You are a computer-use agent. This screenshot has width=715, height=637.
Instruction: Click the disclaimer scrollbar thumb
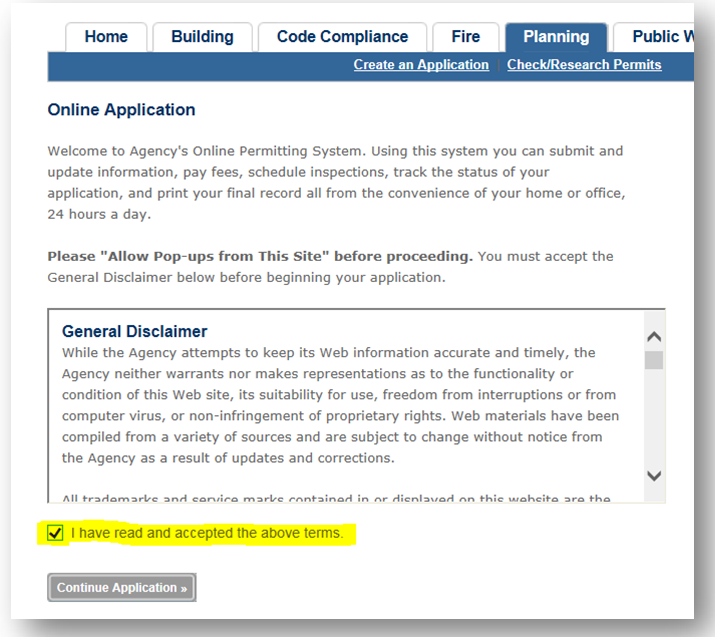654,360
